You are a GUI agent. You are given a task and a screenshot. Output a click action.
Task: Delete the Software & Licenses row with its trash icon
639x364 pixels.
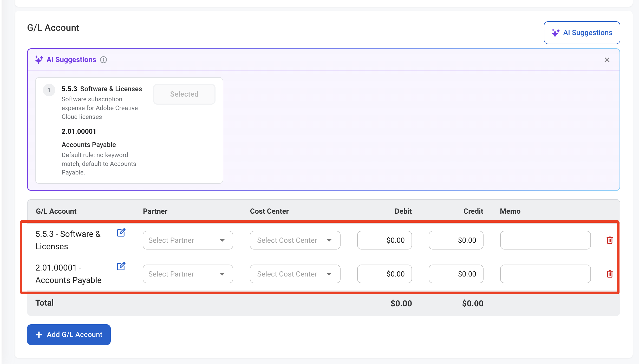610,240
